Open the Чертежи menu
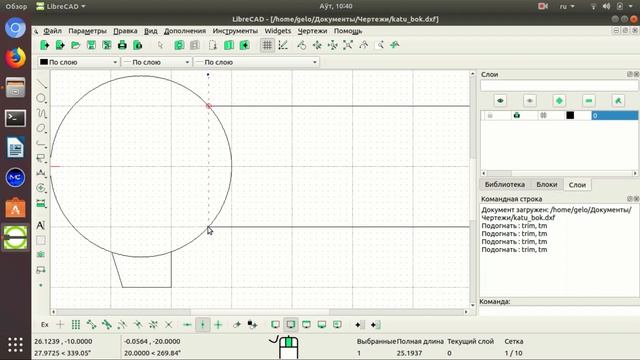Image resolution: width=640 pixels, height=360 pixels. pos(312,31)
